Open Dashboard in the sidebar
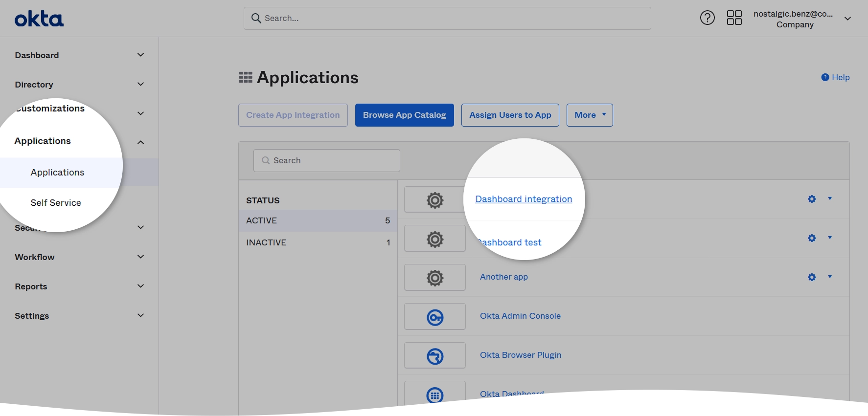The width and height of the screenshot is (868, 416). 37,55
